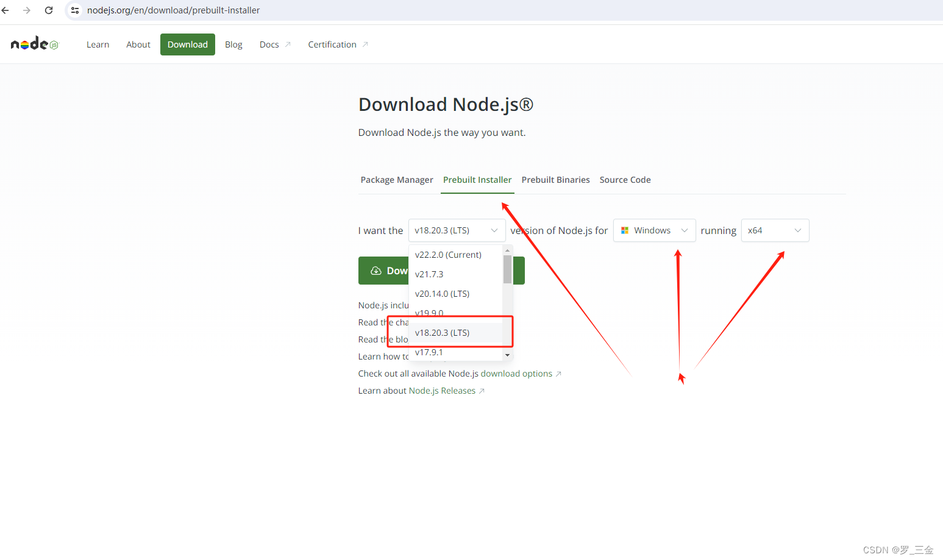Switch to the Package Manager tab
This screenshot has width=943, height=560.
click(397, 180)
